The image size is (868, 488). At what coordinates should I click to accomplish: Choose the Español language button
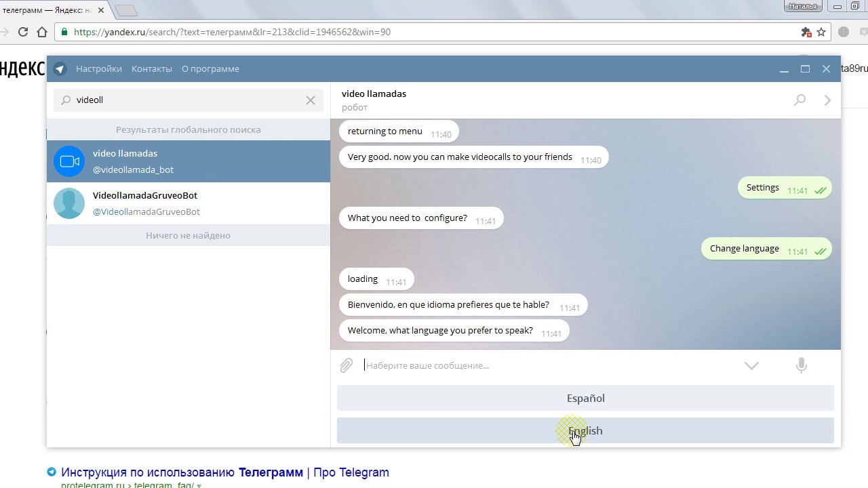point(585,399)
